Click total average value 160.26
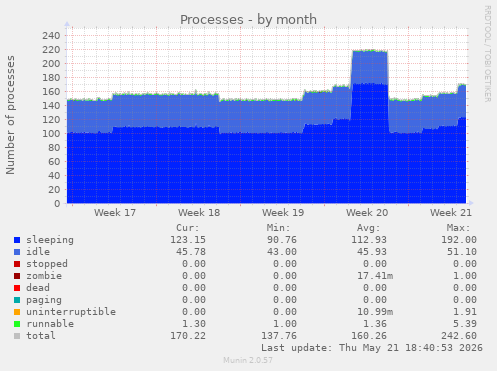Screen dimensions: 497x371 pyautogui.click(x=369, y=336)
